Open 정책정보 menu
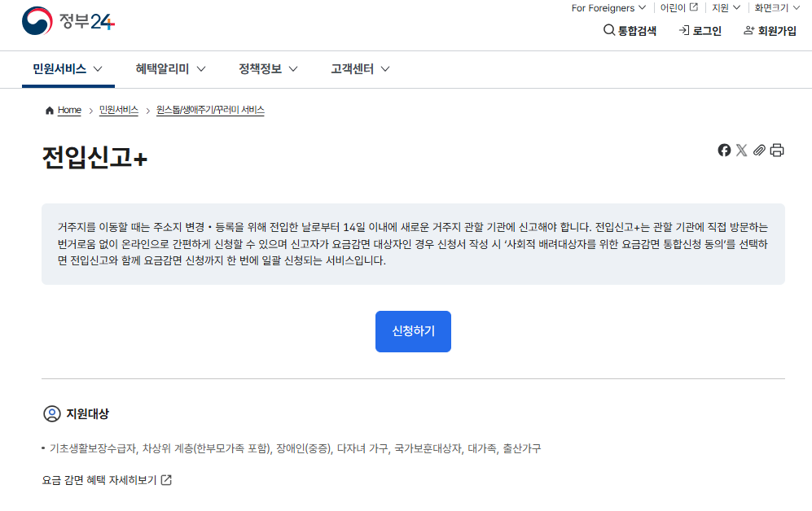The image size is (812, 511). 268,69
